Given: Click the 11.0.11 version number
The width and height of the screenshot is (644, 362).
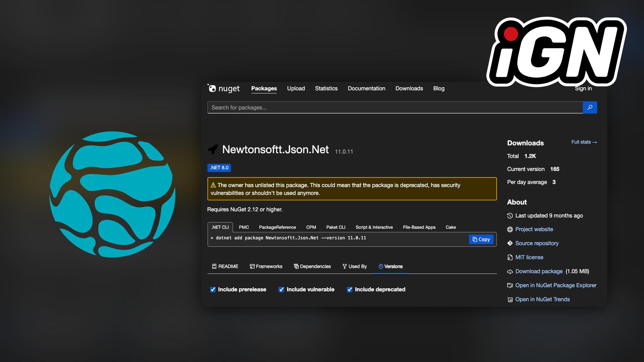Looking at the screenshot, I should coord(344,152).
